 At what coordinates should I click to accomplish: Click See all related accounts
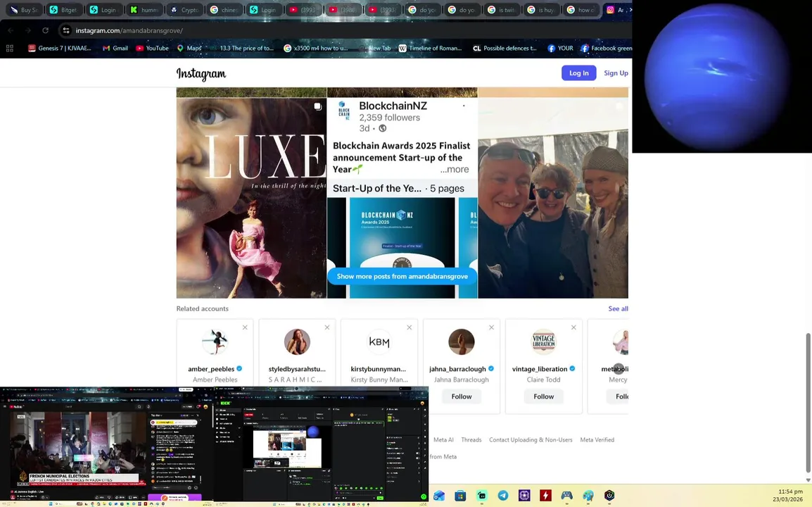tap(618, 308)
